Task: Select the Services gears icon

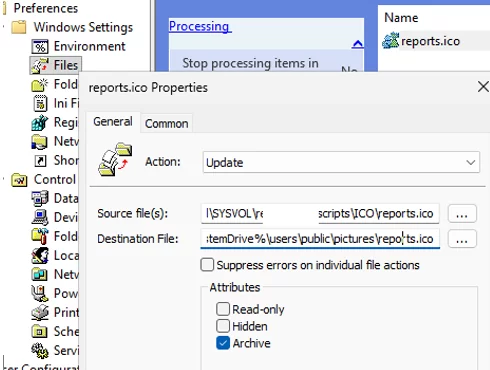Action: [40, 350]
